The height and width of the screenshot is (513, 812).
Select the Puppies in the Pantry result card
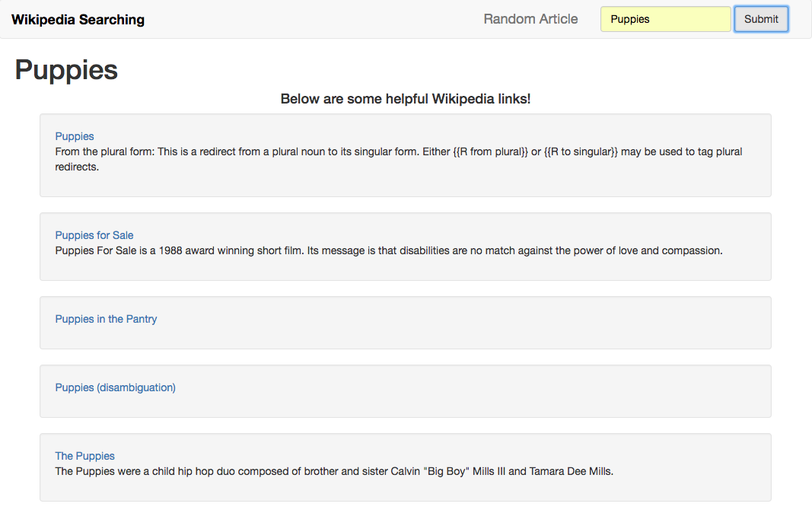[406, 323]
